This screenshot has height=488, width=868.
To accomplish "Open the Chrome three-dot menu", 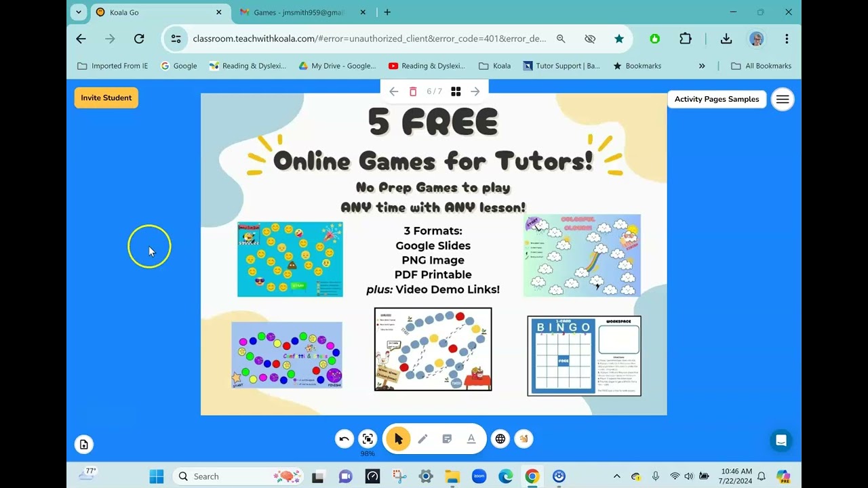I will click(787, 39).
